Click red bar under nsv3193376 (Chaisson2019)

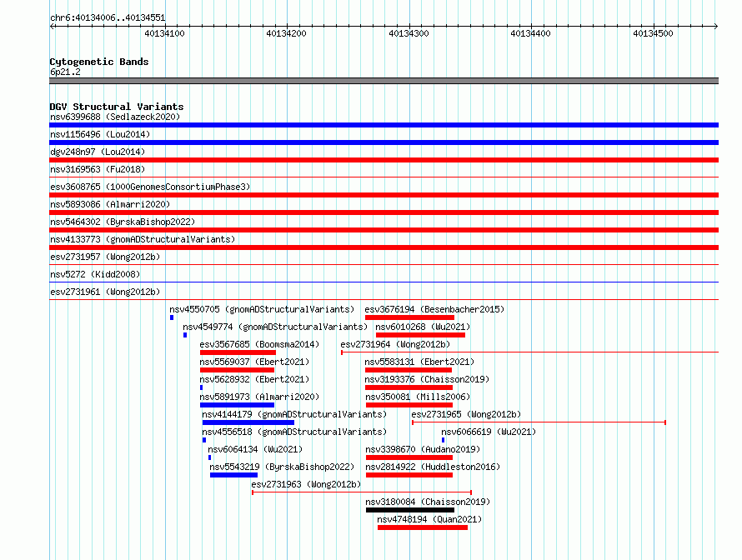coord(409,387)
